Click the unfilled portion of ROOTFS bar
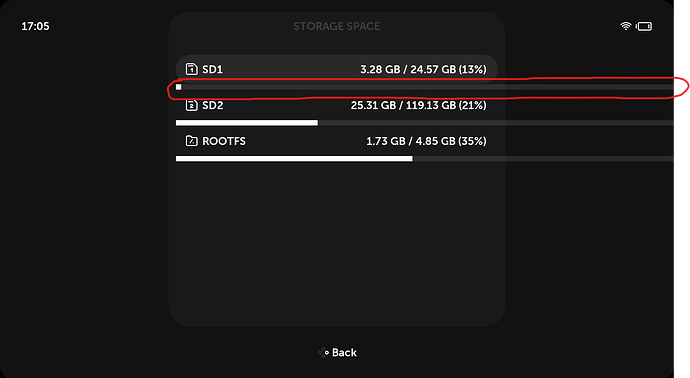 pyautogui.click(x=543, y=158)
